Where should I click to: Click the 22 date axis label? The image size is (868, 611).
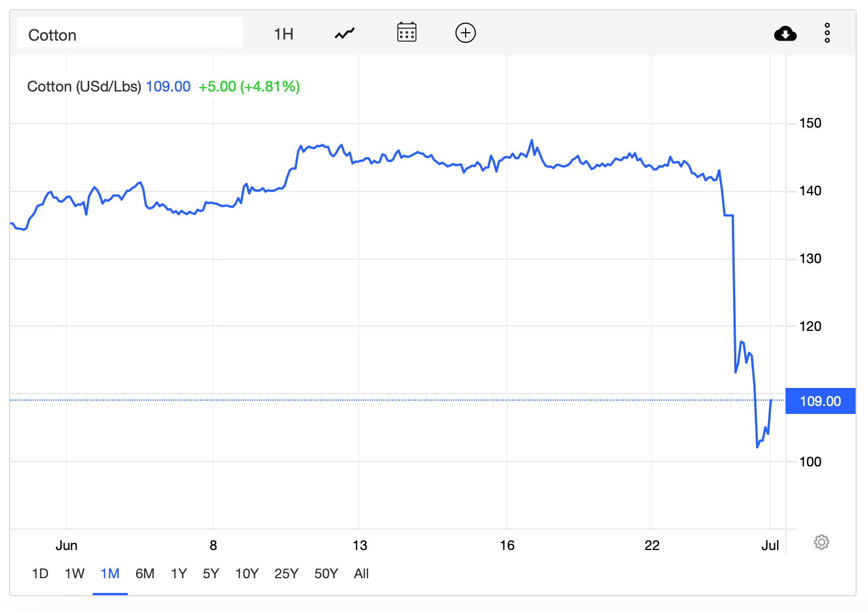point(652,545)
